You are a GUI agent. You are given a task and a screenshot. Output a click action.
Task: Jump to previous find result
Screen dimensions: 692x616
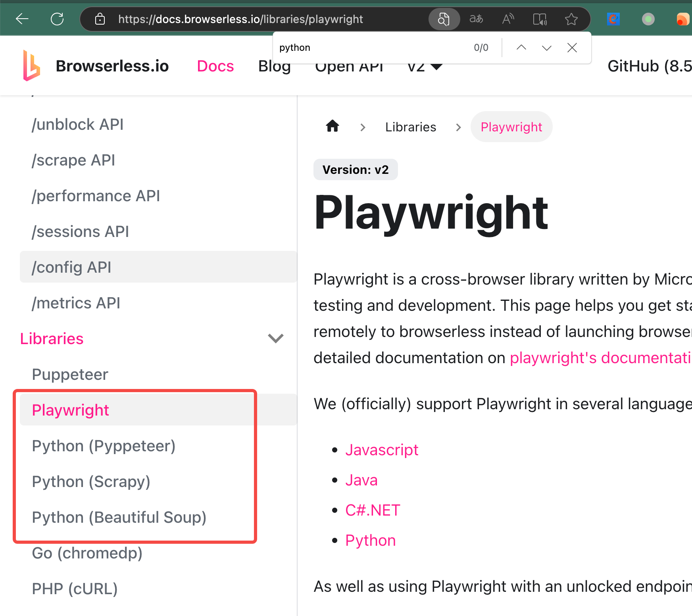521,48
